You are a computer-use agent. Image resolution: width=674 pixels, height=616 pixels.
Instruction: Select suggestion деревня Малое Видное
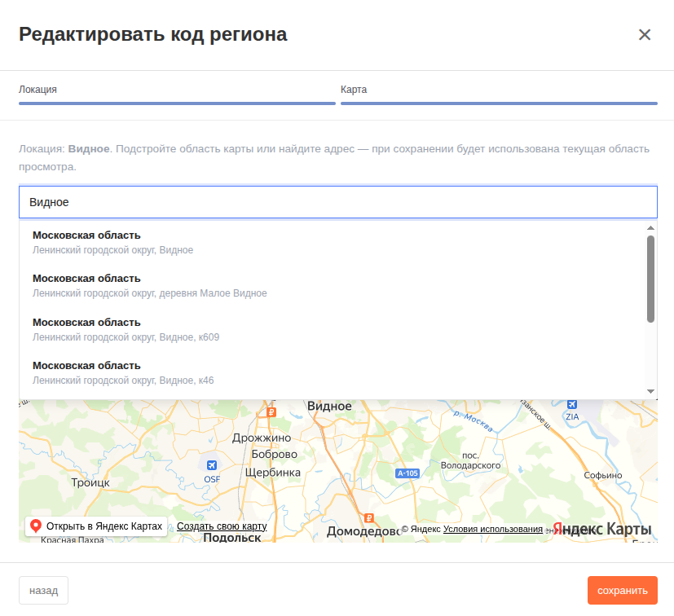[x=332, y=286]
